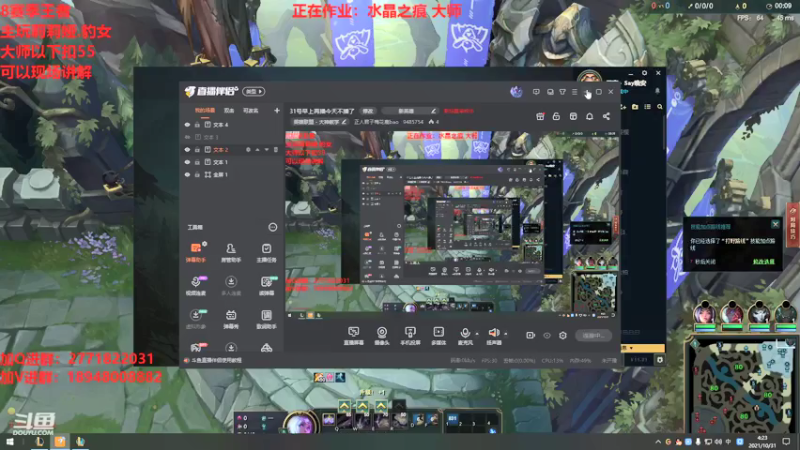Switch to the third scene tab
Image resolution: width=800 pixels, height=450 pixels.
(x=251, y=111)
